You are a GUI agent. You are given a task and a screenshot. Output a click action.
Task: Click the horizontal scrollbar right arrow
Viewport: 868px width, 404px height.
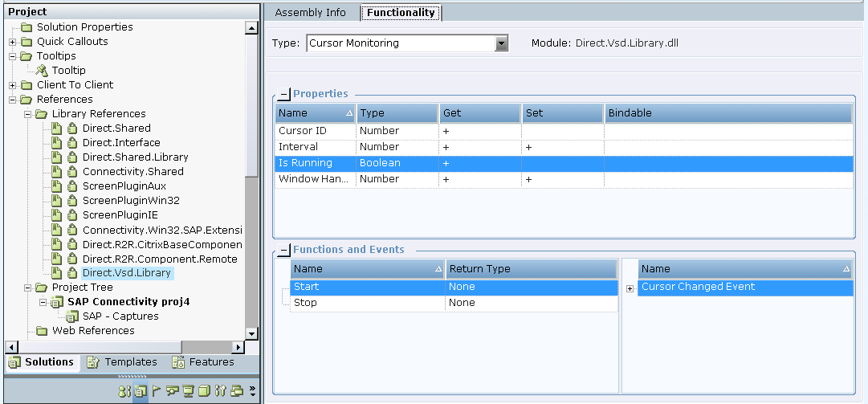[x=238, y=348]
